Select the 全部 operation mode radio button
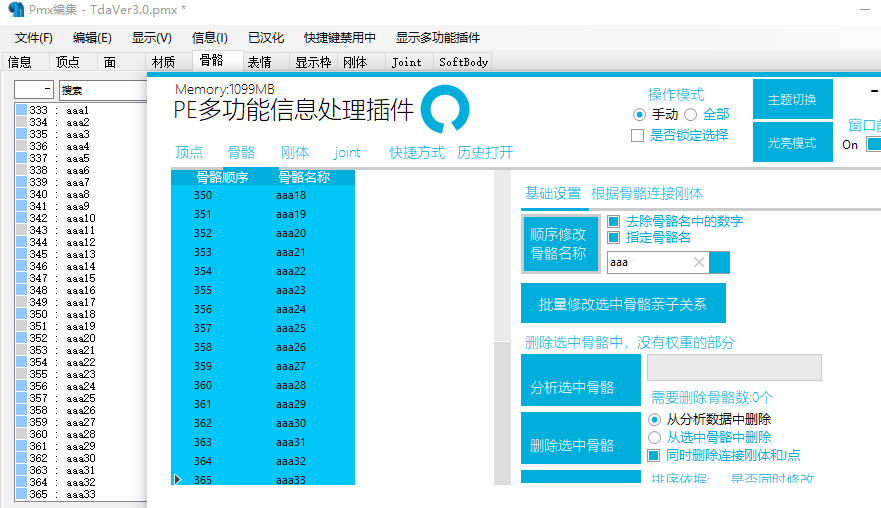 (691, 115)
